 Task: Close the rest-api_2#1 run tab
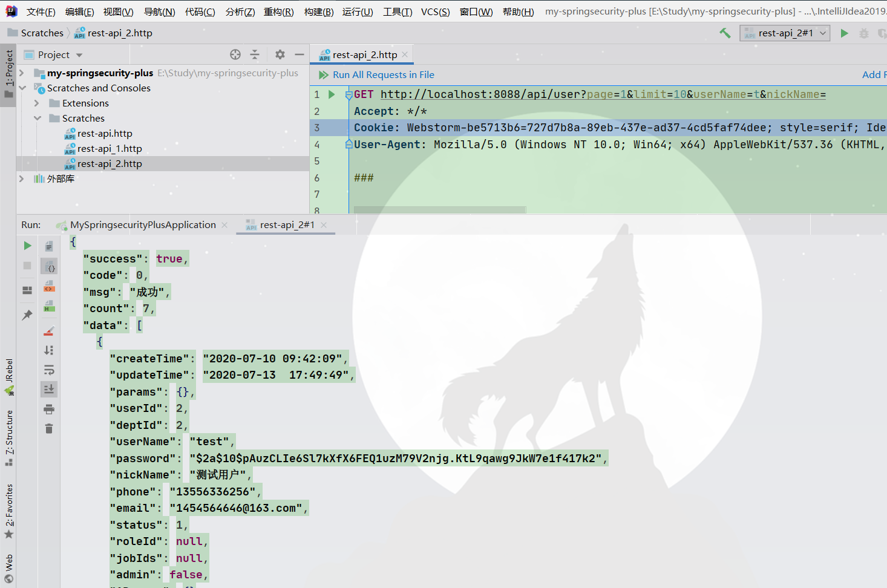click(x=324, y=225)
